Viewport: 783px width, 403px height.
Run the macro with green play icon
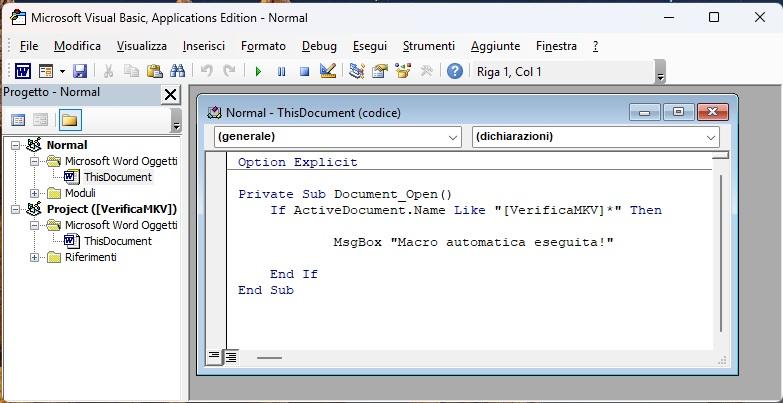coord(258,72)
